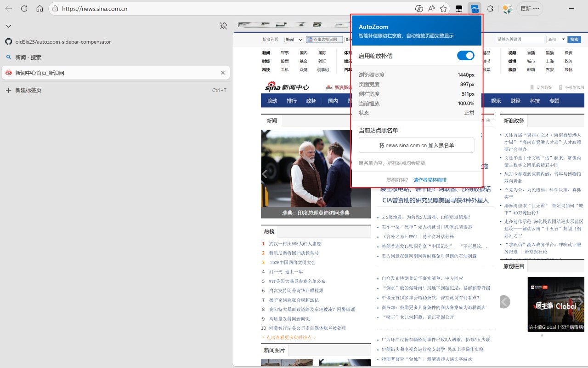Open the 新浪首页 link
The image size is (588, 368).
270,40
